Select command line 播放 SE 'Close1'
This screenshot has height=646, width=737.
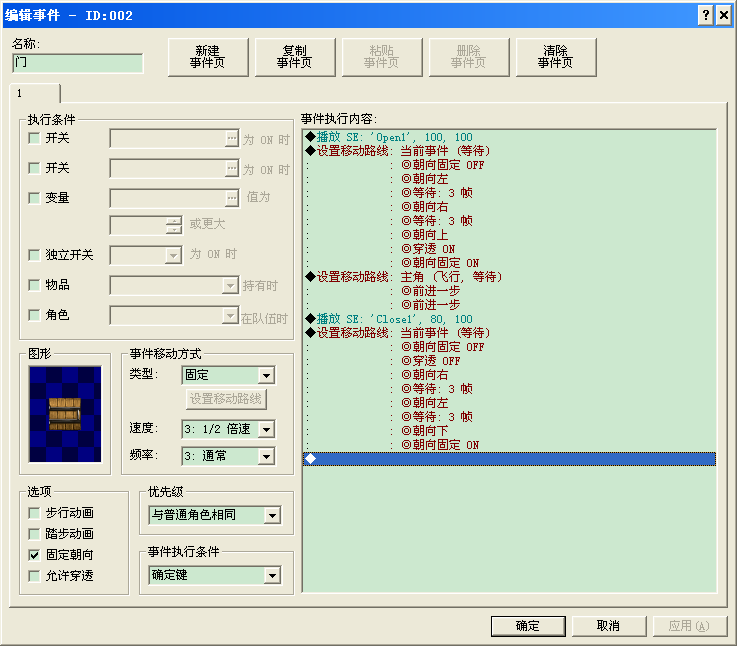(x=510, y=319)
